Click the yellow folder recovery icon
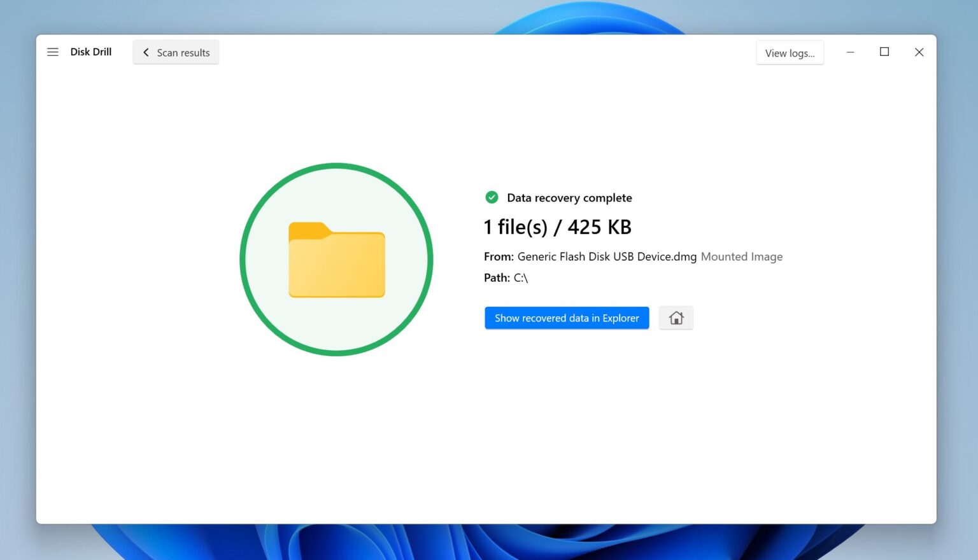 click(337, 260)
